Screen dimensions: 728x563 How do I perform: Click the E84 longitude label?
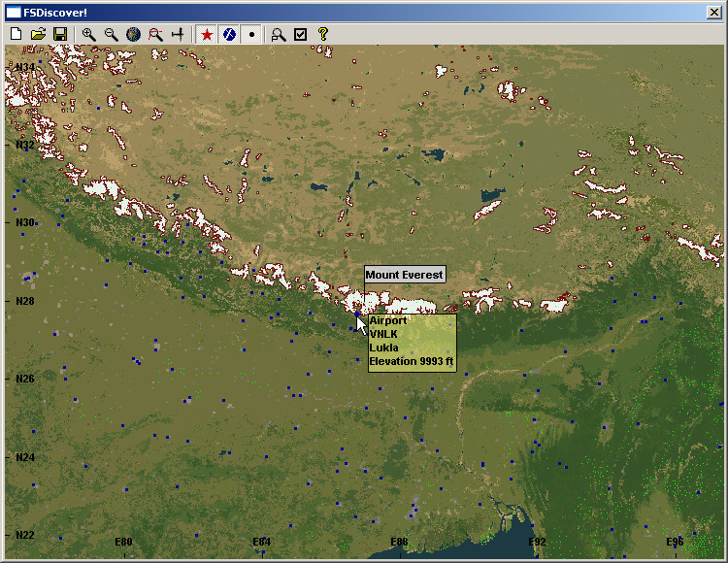[x=262, y=542]
